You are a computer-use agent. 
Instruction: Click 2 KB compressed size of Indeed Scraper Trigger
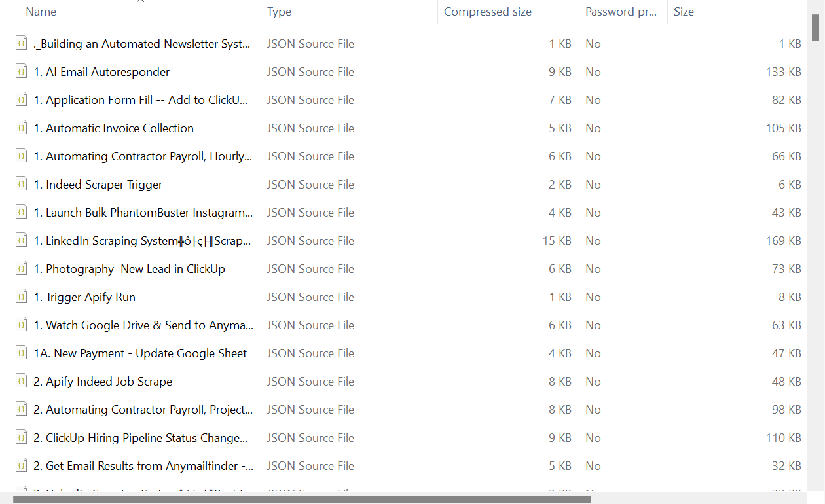point(560,185)
